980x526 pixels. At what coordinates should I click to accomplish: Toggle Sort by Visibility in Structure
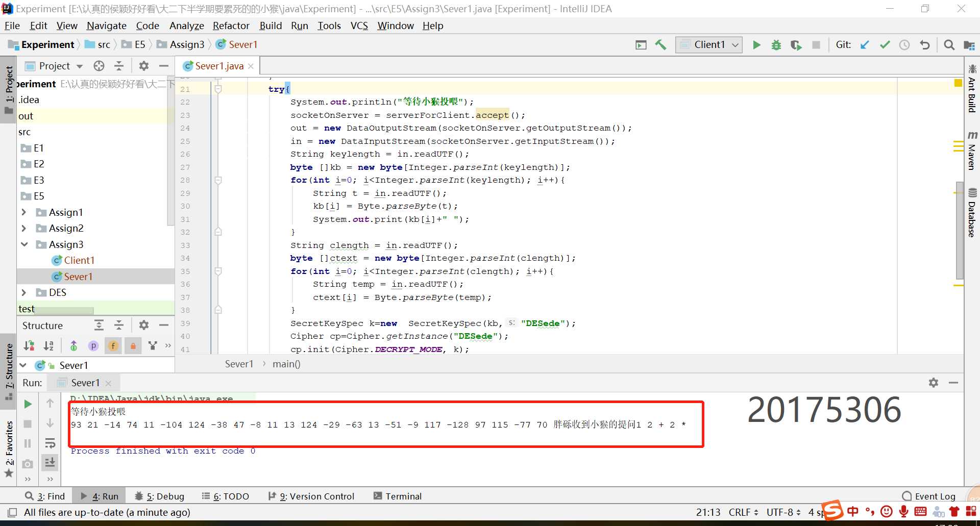[x=29, y=346]
